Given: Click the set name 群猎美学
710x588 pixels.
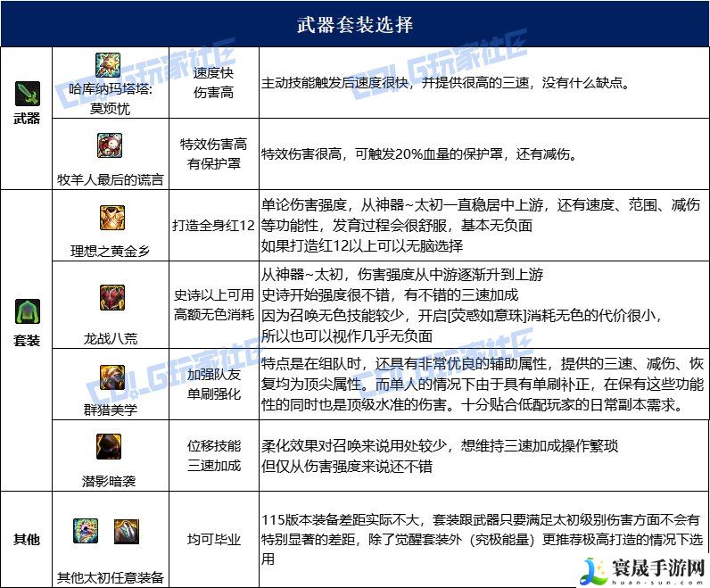Looking at the screenshot, I should 110,410.
